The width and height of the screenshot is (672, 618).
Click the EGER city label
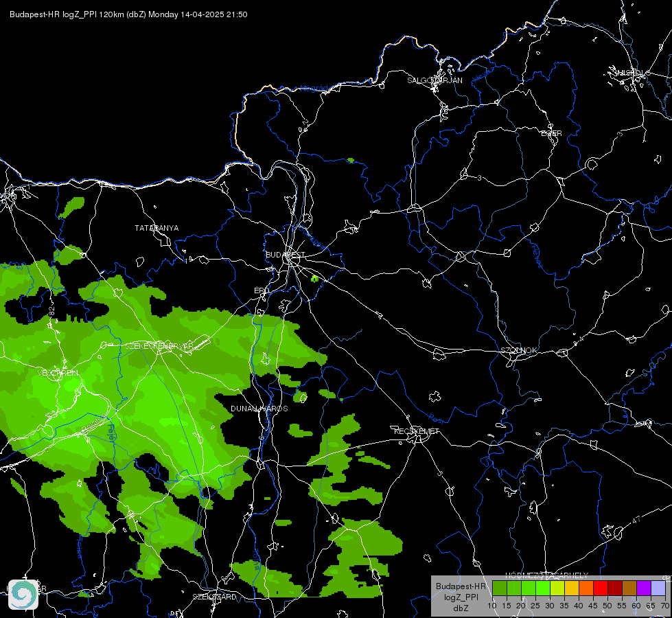tap(551, 133)
